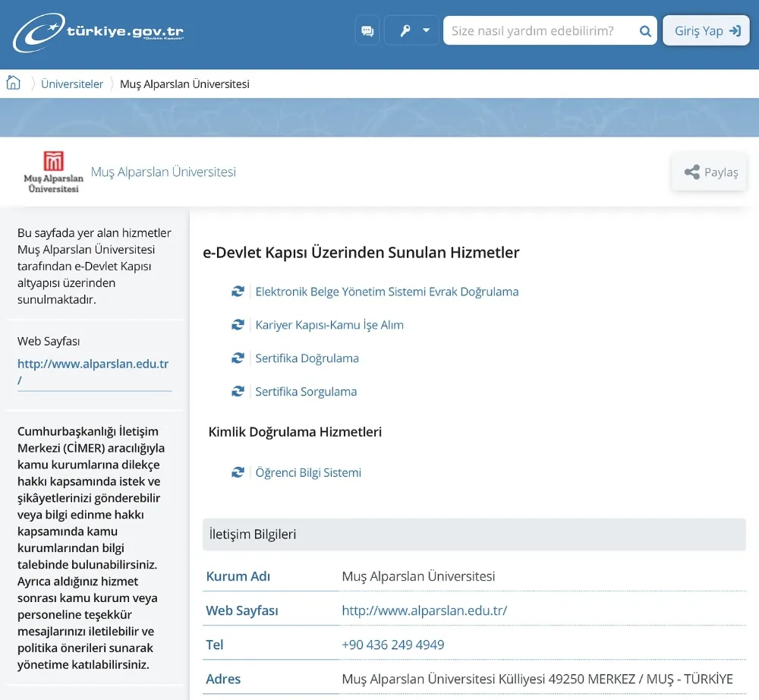Go to home via breadcrumb house icon
The width and height of the screenshot is (759, 700).
pyautogui.click(x=14, y=84)
